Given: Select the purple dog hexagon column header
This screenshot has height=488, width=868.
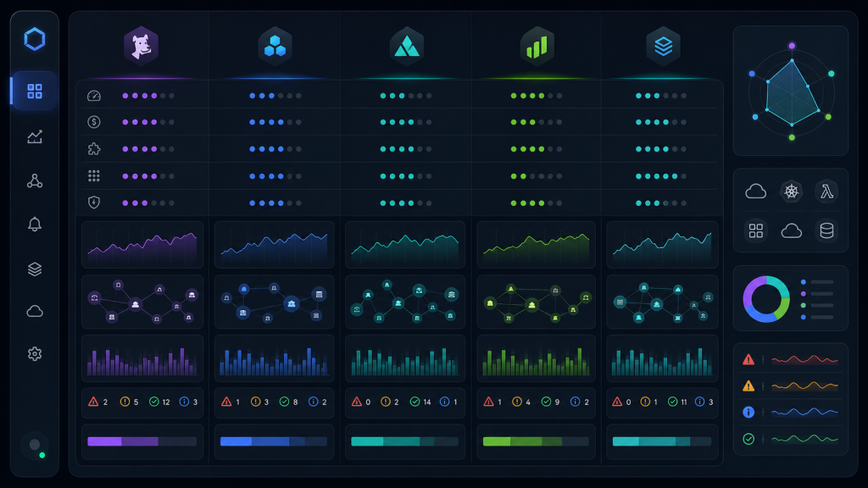Looking at the screenshot, I should coord(142,46).
